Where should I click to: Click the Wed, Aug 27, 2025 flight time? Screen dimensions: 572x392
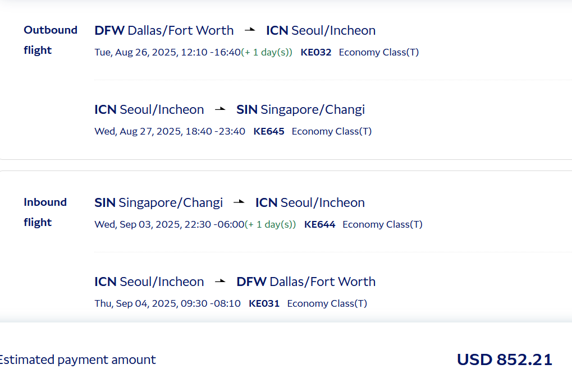pyautogui.click(x=170, y=131)
